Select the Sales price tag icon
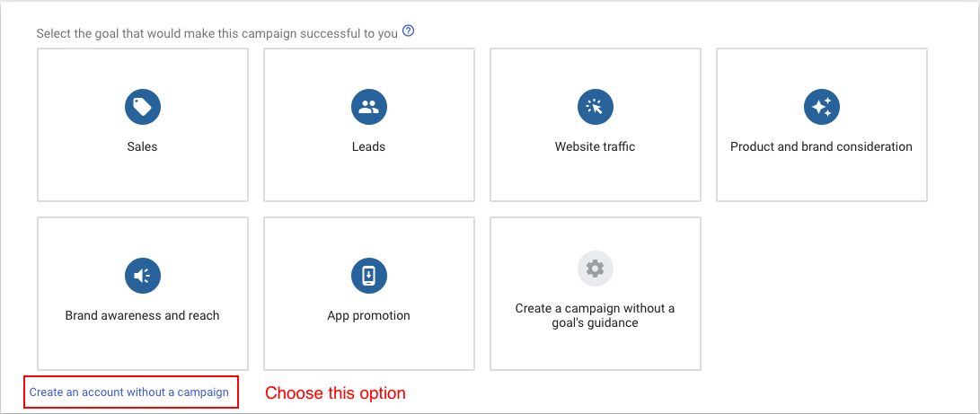The image size is (980, 414). pos(142,107)
